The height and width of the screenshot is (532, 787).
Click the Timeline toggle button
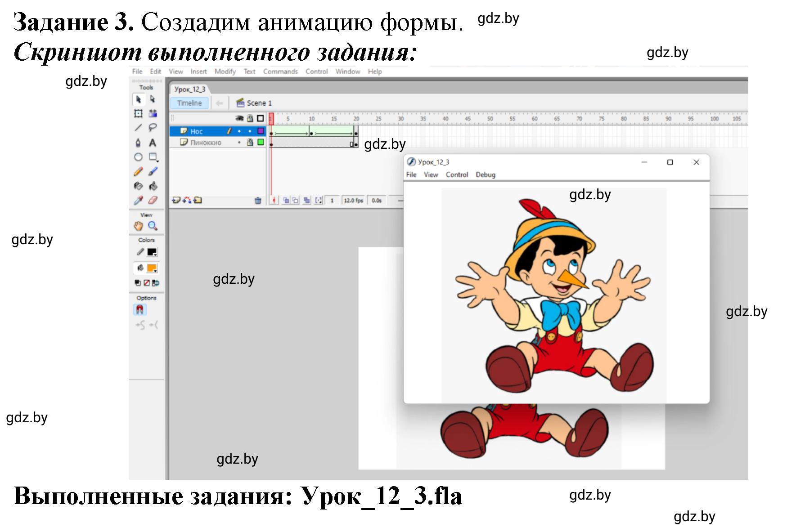tap(189, 103)
